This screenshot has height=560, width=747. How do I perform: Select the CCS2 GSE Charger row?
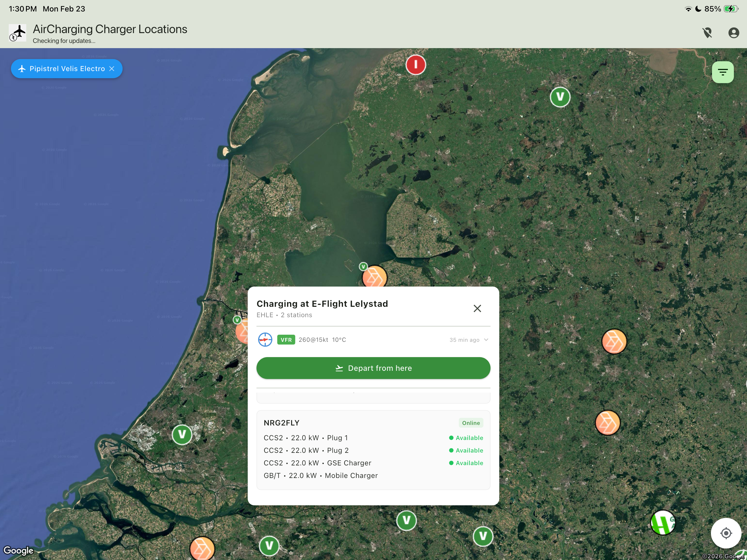(x=373, y=463)
